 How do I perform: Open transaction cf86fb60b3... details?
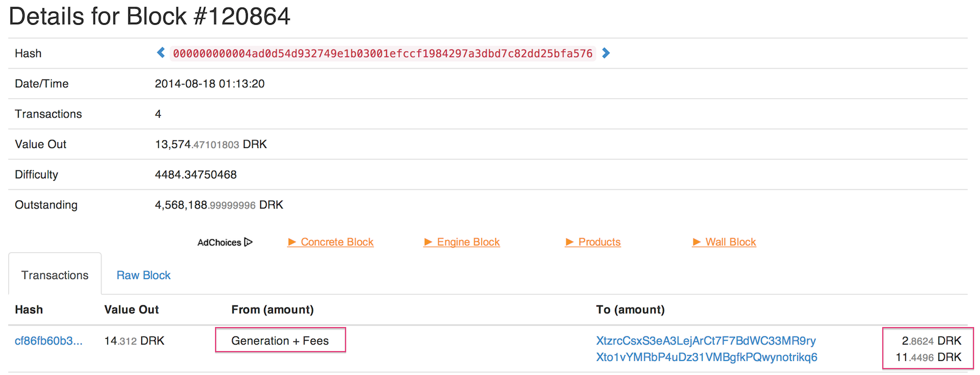[49, 341]
